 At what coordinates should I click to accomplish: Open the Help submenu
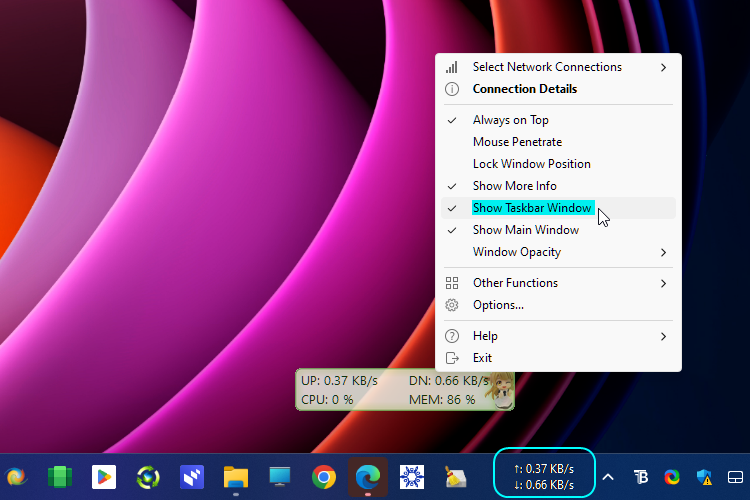(x=558, y=336)
